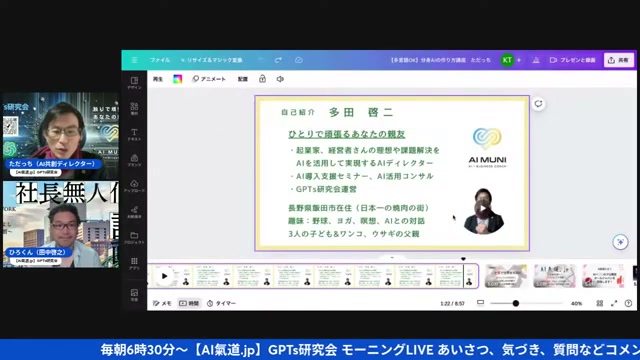640x360 pixels.
Task: Select the second page thumbnail in the timeline
Action: coord(506,276)
